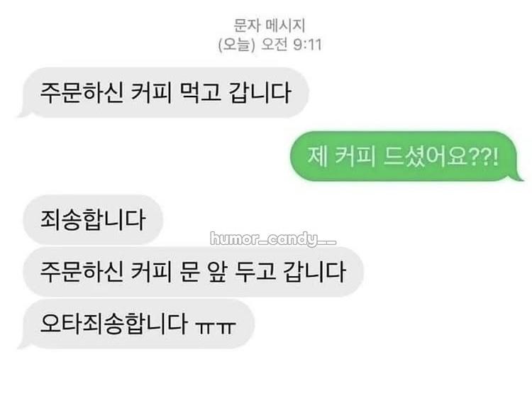Click the humor_candy__ watermark text
Screen dimensions: 532x394
tap(273, 239)
